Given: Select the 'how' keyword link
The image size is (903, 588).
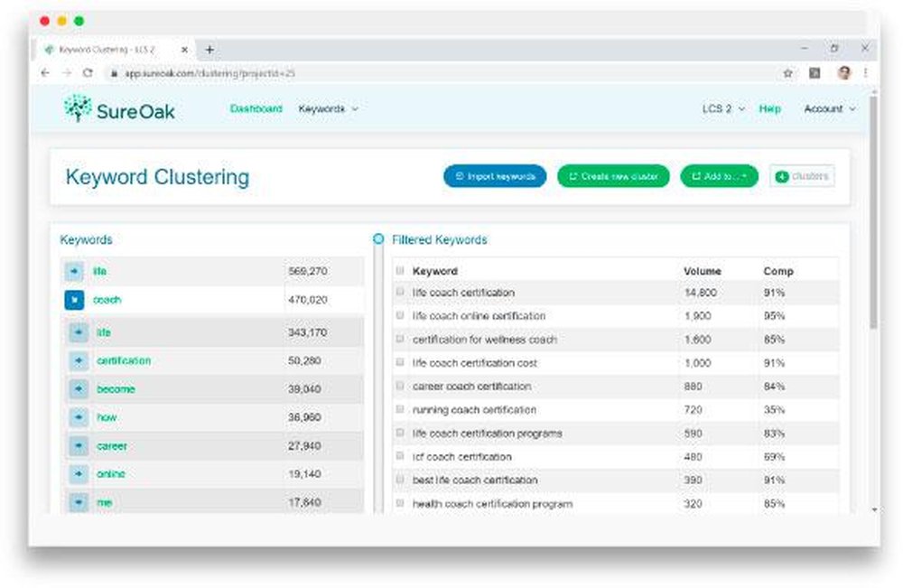Looking at the screenshot, I should (x=107, y=417).
